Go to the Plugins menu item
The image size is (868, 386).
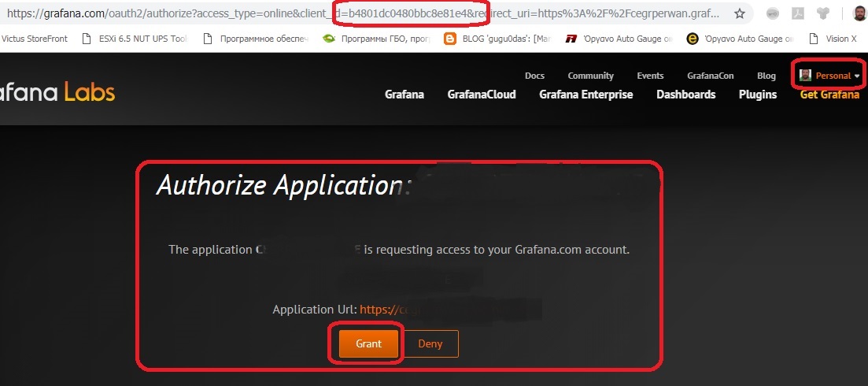coord(758,95)
